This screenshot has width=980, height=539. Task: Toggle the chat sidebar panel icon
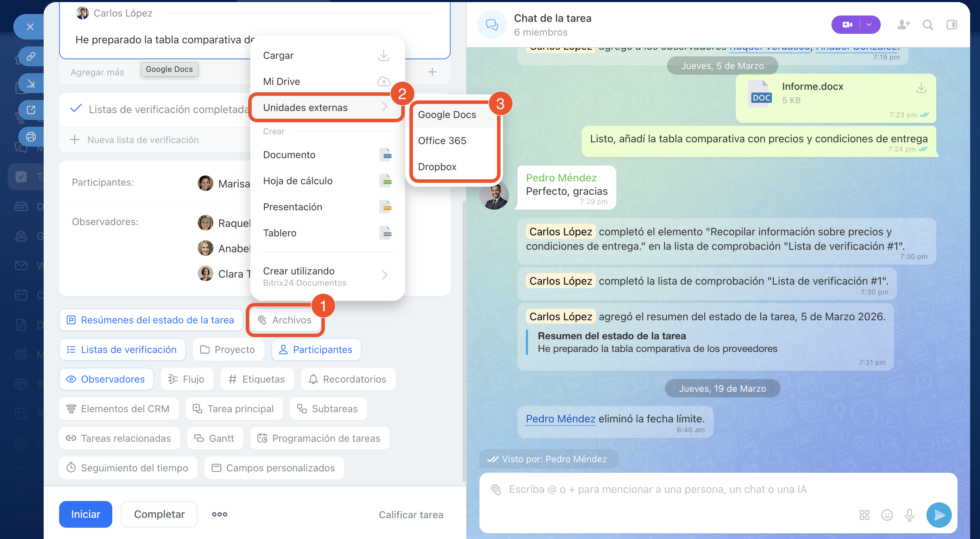pos(951,25)
